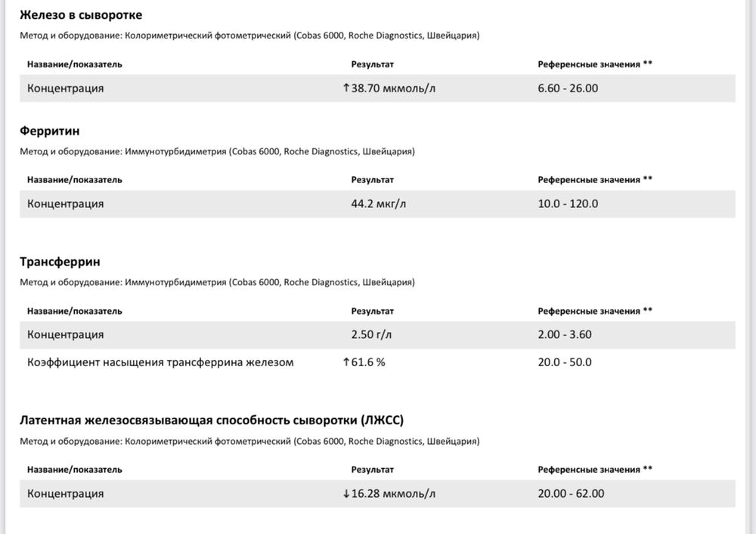Select the 'Железо в сыворотке' heading
This screenshot has height=534, width=756.
coord(81,15)
